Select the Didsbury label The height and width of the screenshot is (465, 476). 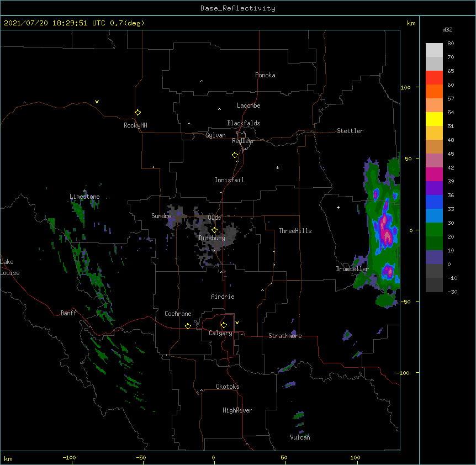pos(212,238)
